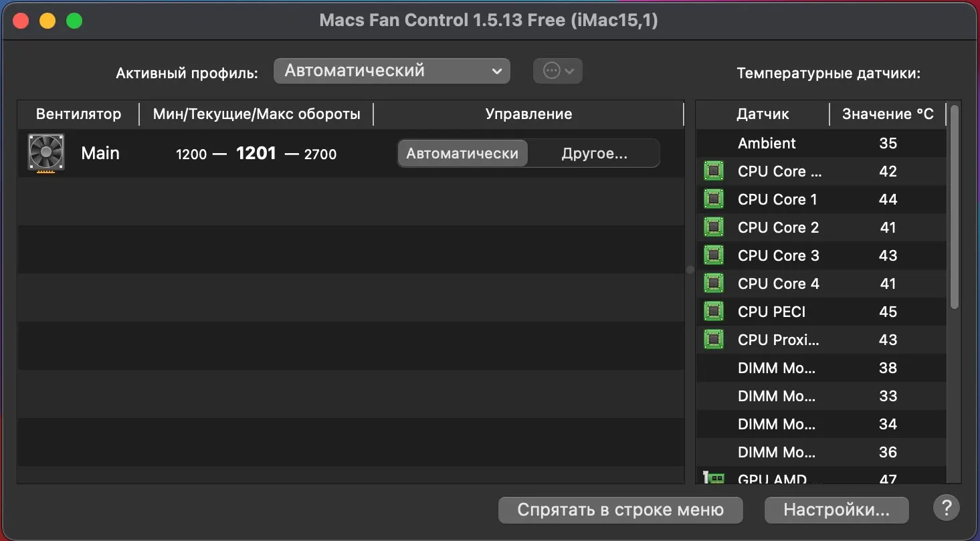Sort by the Значение °C column header
The width and height of the screenshot is (980, 541).
[x=888, y=114]
